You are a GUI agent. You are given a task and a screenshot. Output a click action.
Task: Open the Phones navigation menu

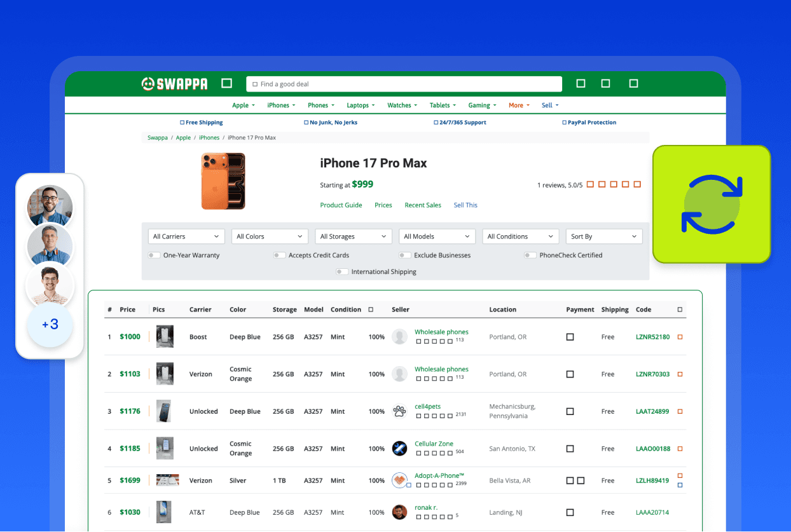click(321, 106)
